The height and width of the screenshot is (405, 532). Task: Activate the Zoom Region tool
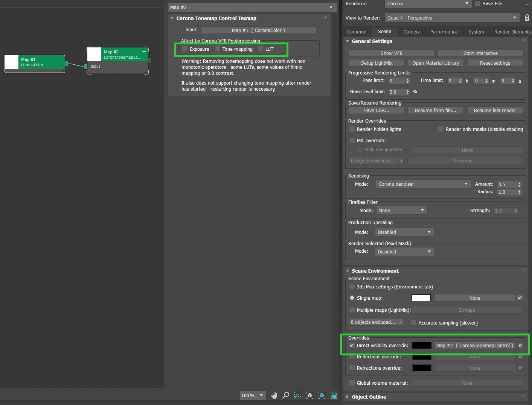(x=297, y=395)
